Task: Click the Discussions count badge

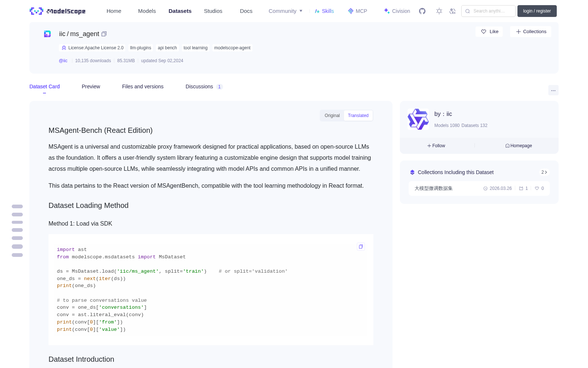Action: tap(219, 87)
